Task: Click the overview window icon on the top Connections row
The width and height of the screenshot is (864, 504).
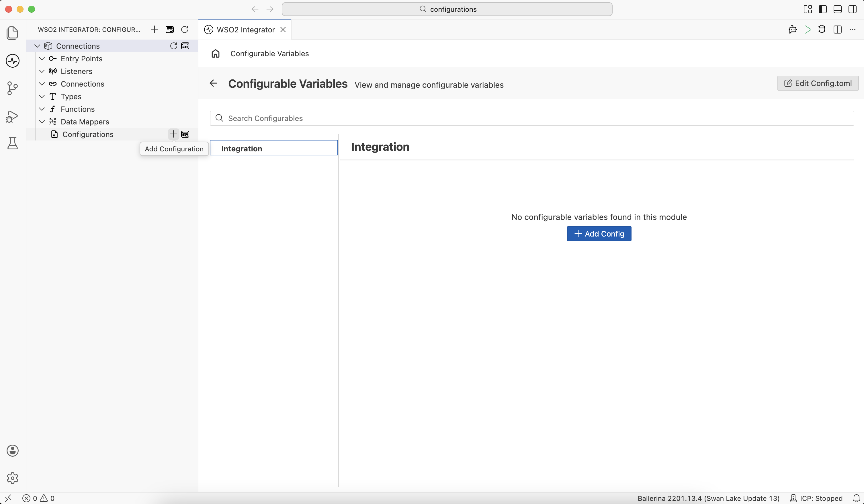Action: pos(185,46)
